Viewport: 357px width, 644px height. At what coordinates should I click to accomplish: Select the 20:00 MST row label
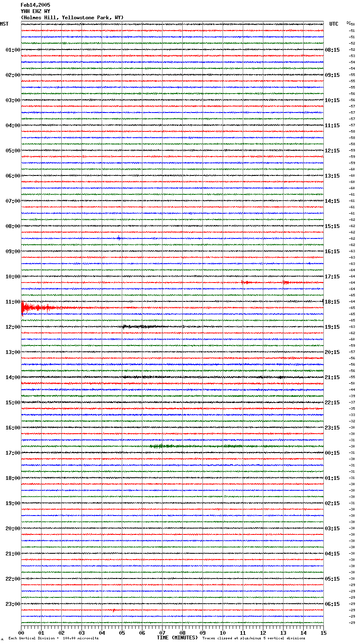click(13, 529)
